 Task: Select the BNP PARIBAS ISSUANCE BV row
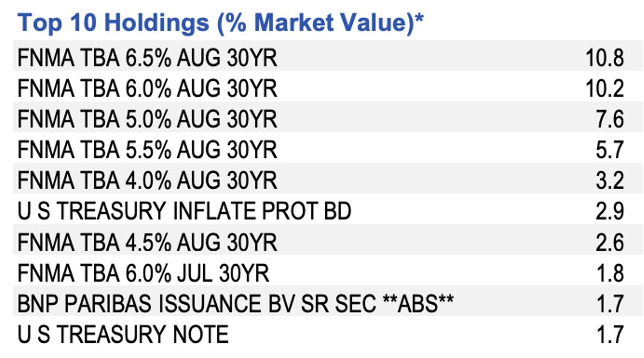[236, 304]
